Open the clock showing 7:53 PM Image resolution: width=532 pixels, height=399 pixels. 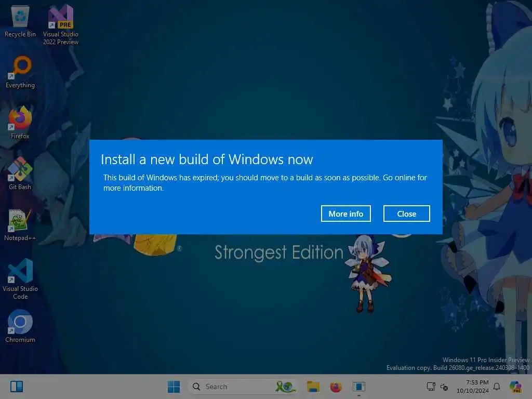(x=473, y=387)
